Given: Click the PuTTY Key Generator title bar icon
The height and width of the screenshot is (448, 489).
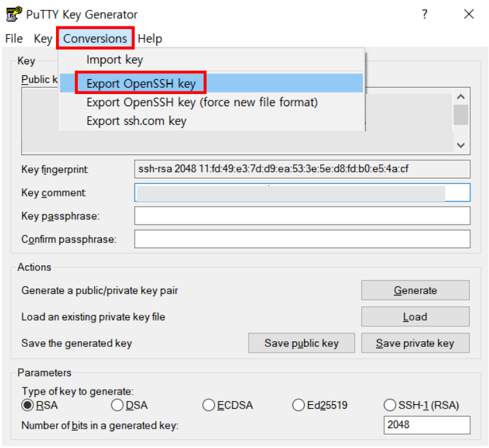Looking at the screenshot, I should [14, 14].
